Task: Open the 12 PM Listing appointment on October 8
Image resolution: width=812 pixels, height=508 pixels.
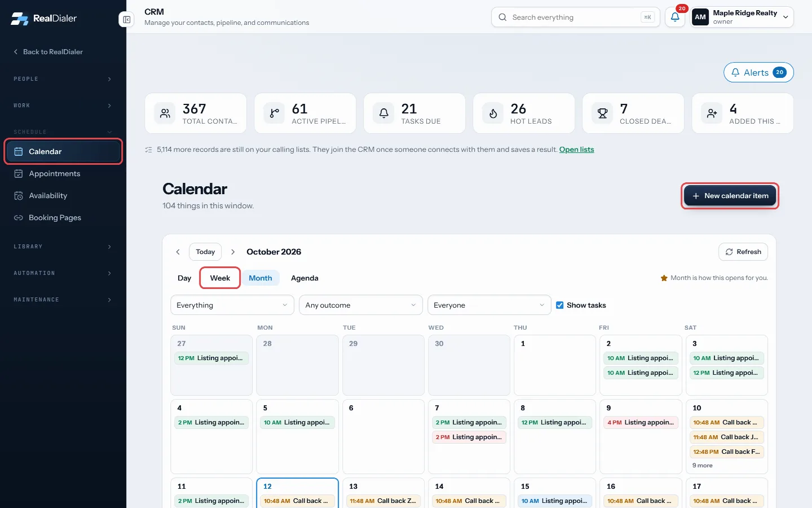Action: [555, 422]
